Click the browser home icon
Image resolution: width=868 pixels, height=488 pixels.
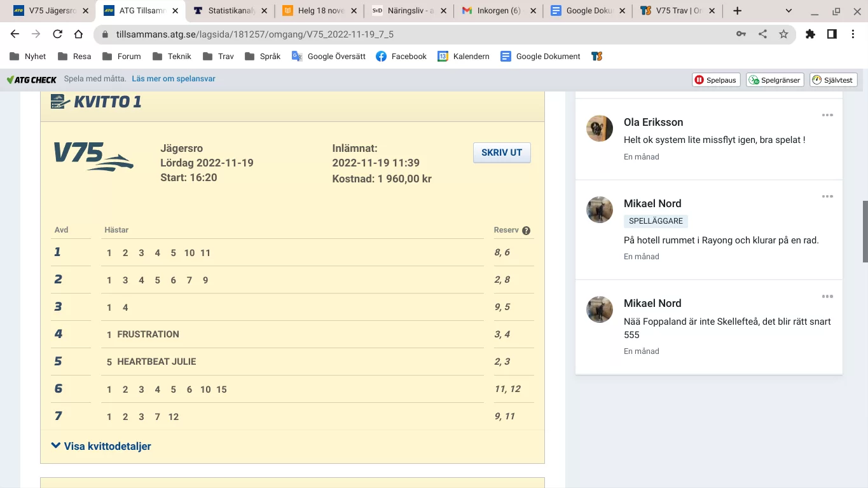pyautogui.click(x=78, y=34)
